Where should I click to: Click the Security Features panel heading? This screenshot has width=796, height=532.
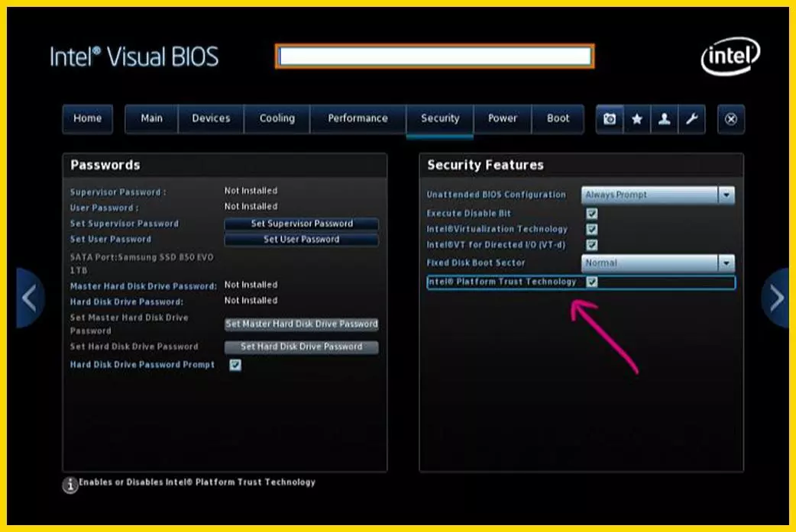coord(485,165)
